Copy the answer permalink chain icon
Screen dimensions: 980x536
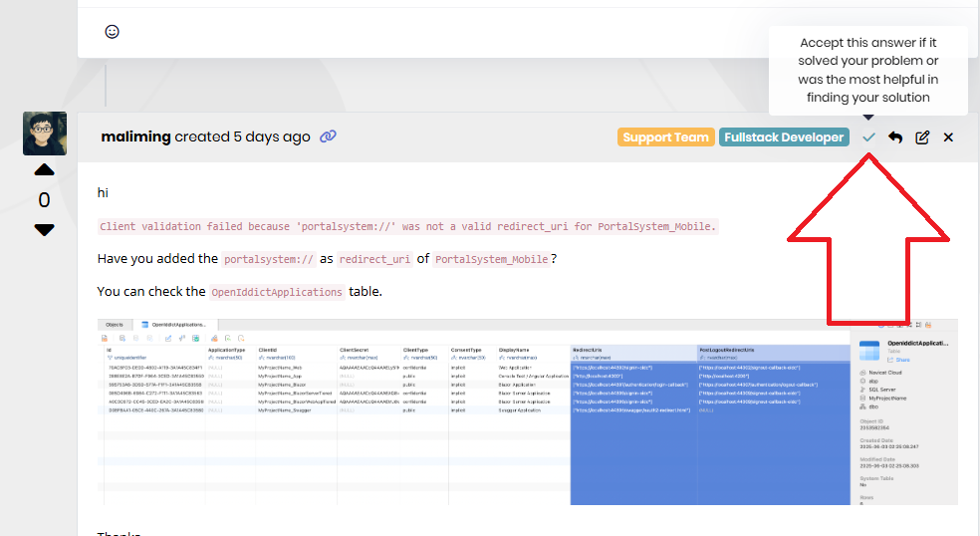pos(329,136)
